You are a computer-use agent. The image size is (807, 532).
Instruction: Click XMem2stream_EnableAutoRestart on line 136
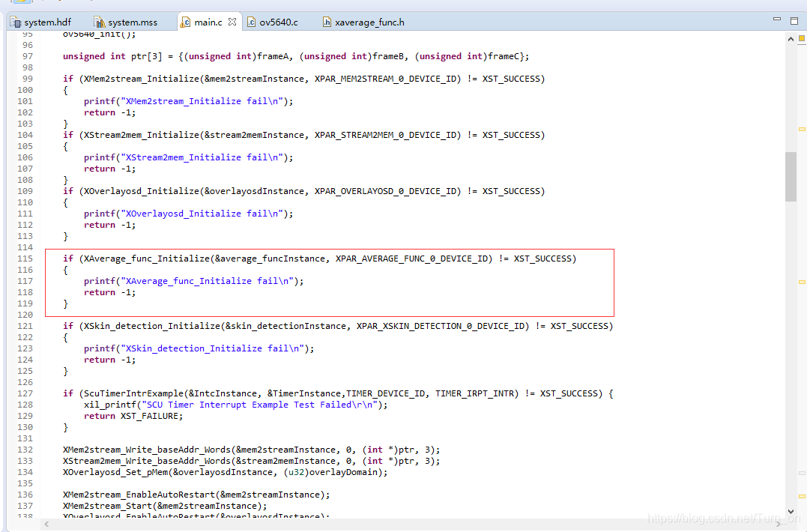click(139, 495)
